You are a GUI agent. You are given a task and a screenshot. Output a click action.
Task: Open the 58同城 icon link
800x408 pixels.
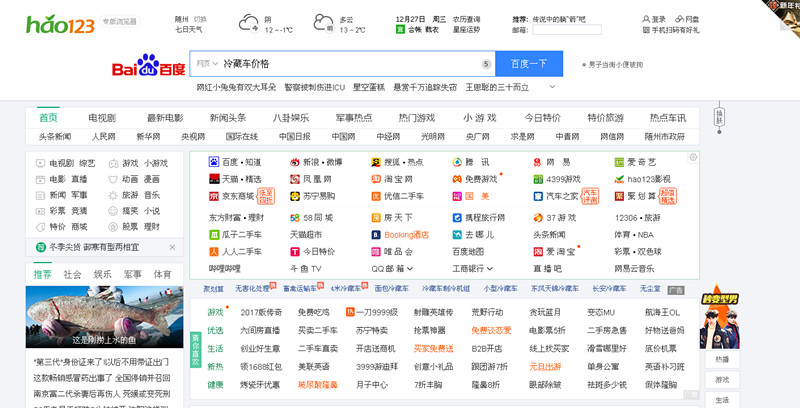pyautogui.click(x=295, y=216)
